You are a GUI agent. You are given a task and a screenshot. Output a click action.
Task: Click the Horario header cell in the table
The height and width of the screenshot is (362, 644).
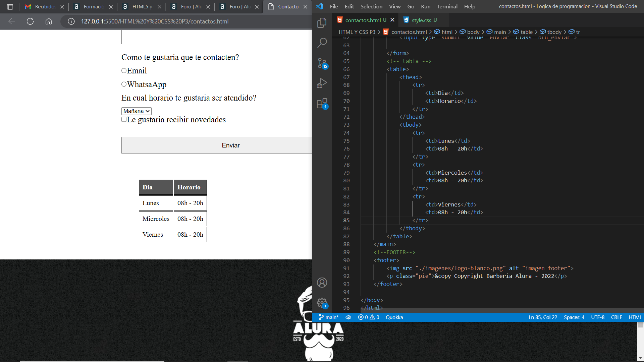190,187
